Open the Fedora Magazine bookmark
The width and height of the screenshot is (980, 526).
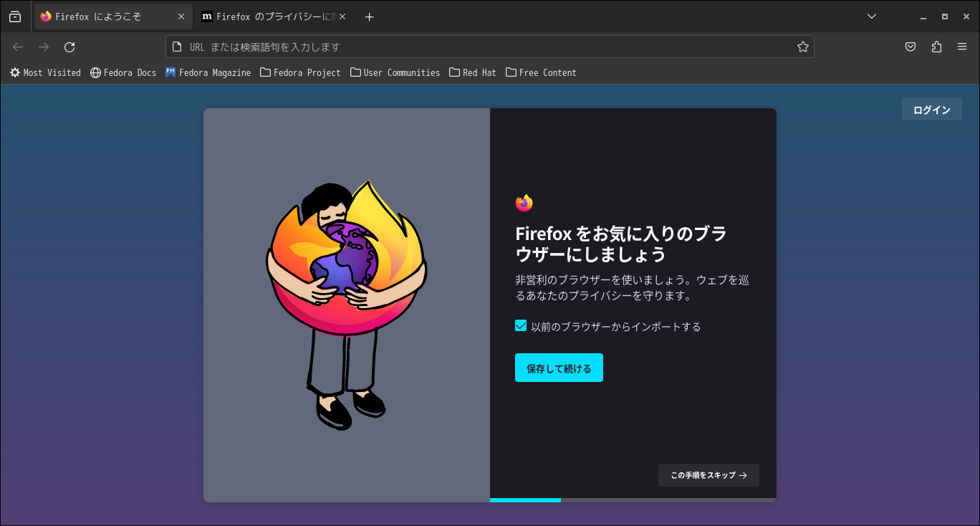pos(208,72)
